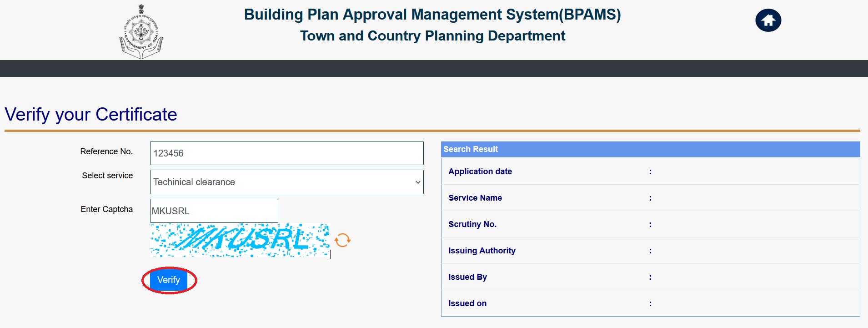Click the chevron arrow of service dropdown
Image resolution: width=868 pixels, height=328 pixels.
(x=417, y=182)
